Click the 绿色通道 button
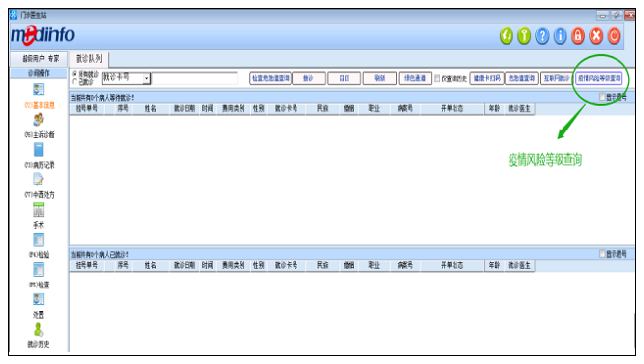The image size is (644, 364). pyautogui.click(x=415, y=78)
